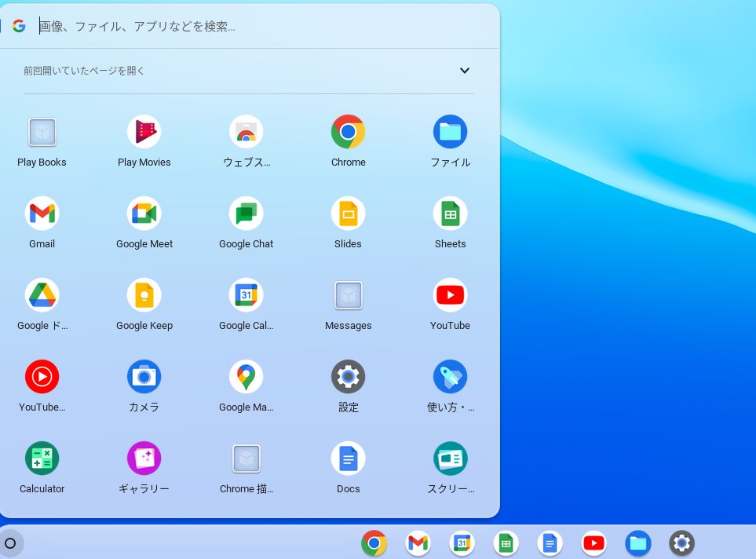Launch Chrome from the app grid

[348, 132]
